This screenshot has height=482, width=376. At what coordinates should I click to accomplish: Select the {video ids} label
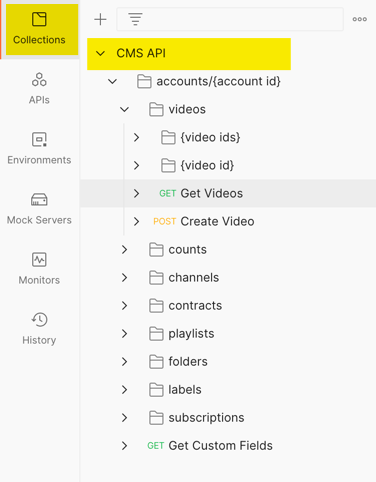coord(210,137)
